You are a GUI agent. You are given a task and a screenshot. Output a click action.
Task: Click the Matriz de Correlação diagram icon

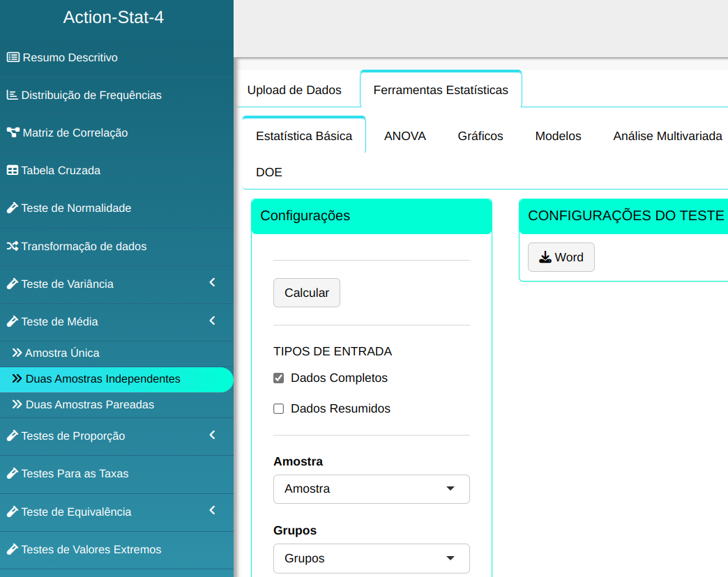[13, 132]
